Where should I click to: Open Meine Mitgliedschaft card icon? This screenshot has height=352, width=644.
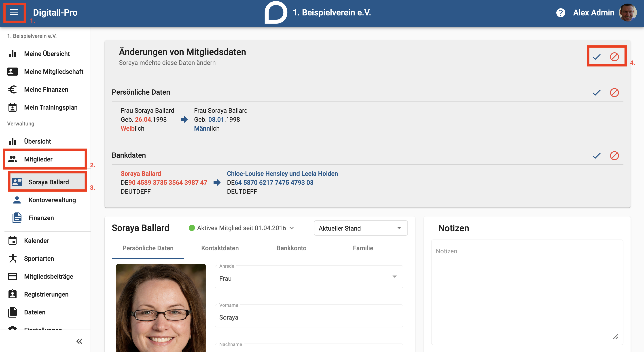click(x=13, y=72)
